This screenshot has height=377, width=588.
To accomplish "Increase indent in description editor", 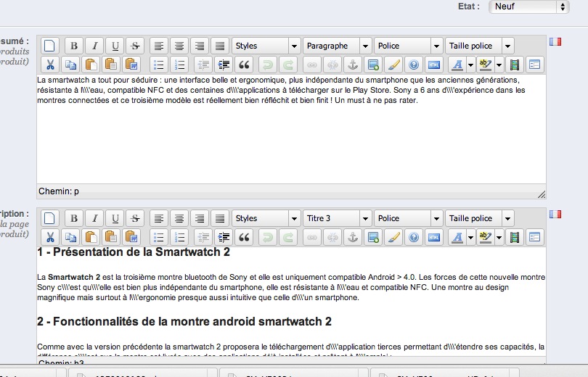I will [224, 237].
